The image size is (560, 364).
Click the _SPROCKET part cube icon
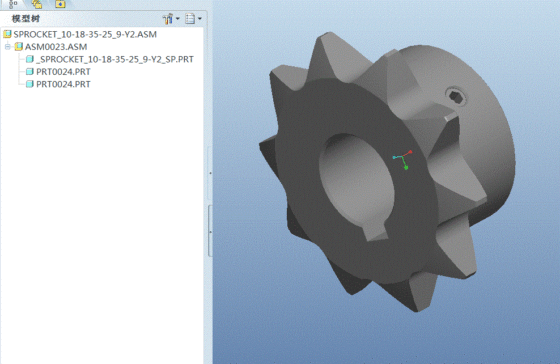coord(30,59)
